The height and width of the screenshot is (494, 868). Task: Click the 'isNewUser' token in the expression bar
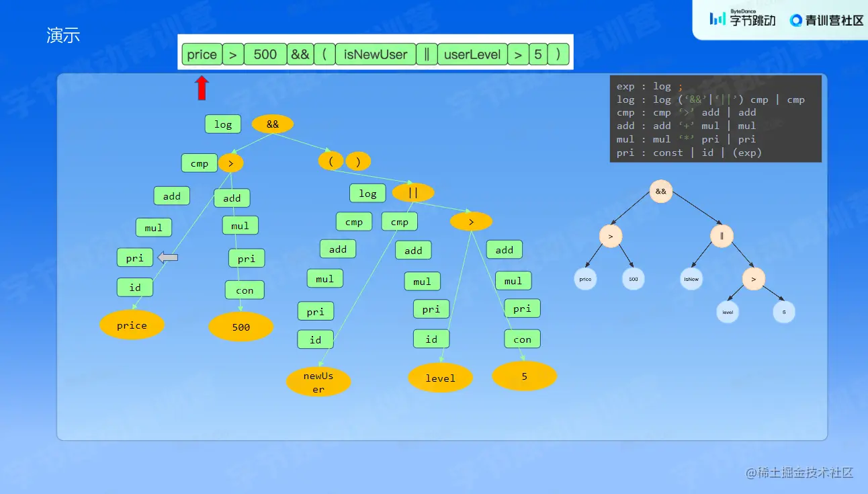pos(376,54)
